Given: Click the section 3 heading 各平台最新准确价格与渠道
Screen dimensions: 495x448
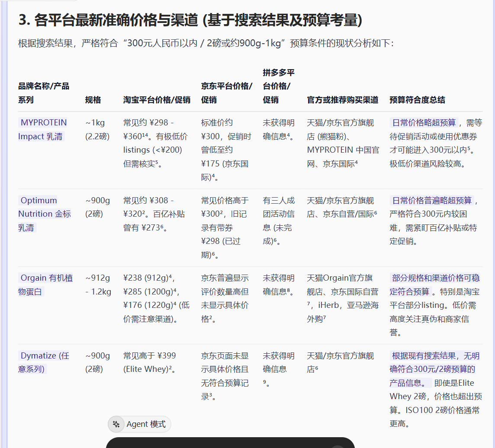Looking at the screenshot, I should (x=190, y=20).
